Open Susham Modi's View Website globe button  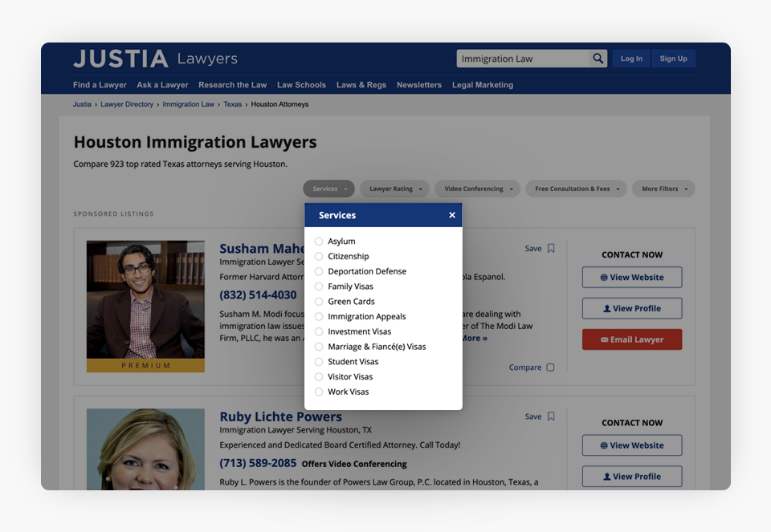click(632, 278)
